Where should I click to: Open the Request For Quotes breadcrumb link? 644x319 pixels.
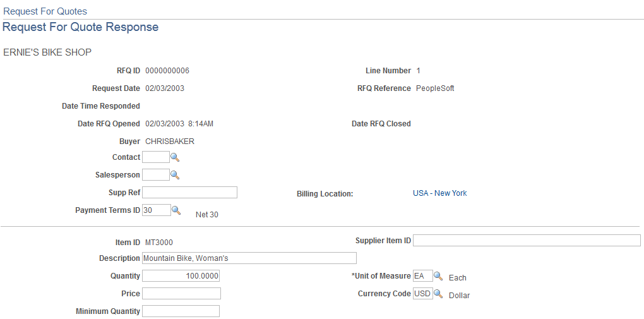(x=45, y=11)
